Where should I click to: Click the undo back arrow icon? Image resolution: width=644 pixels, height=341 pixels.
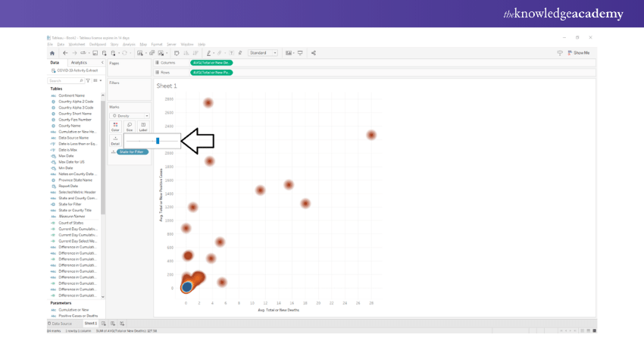(65, 53)
